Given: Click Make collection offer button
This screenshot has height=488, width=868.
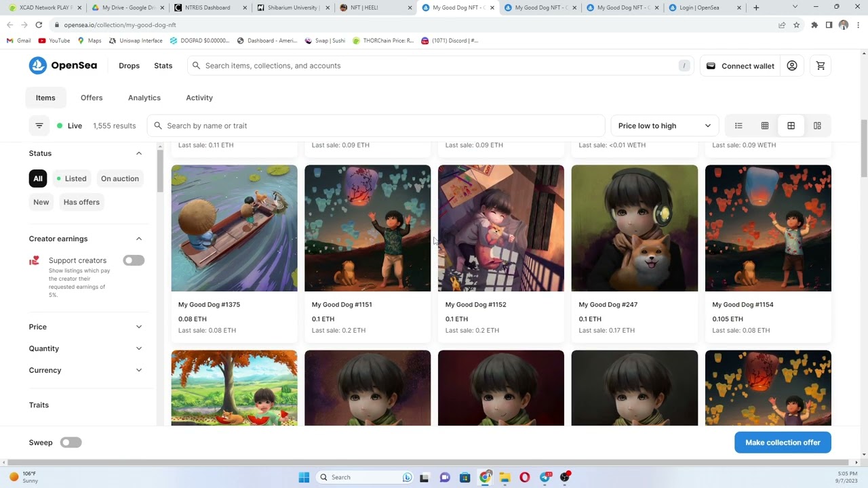Looking at the screenshot, I should 783,443.
